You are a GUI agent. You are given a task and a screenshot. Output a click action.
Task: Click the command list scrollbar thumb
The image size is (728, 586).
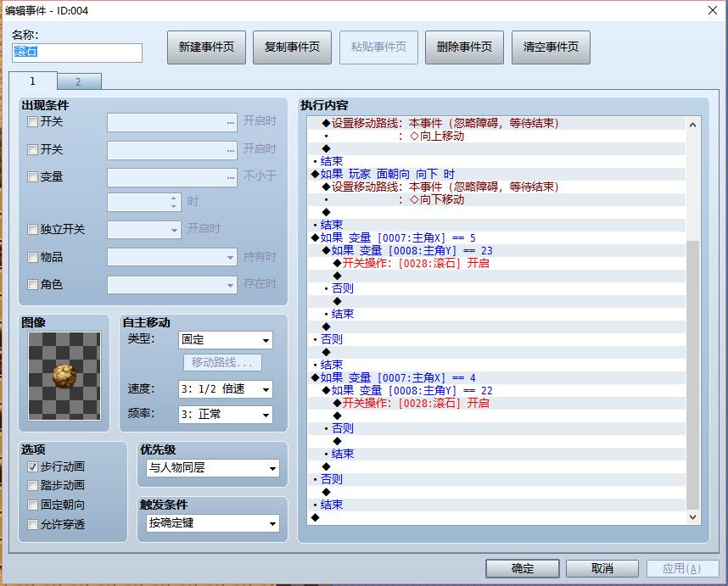(692, 375)
